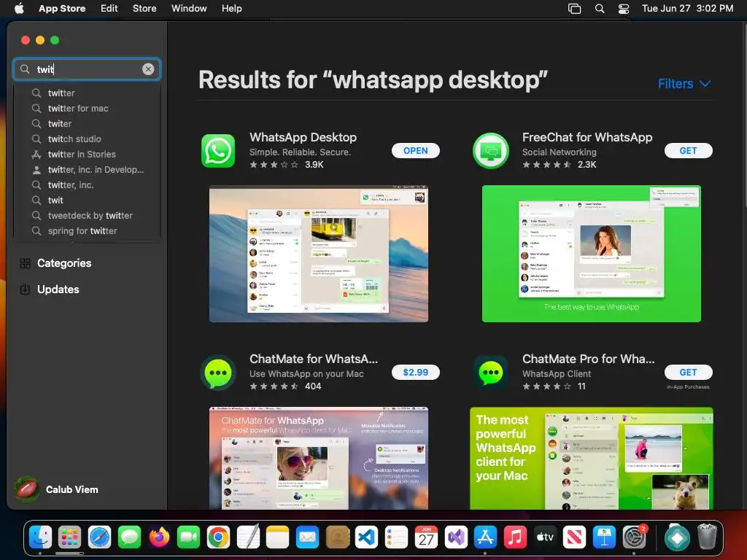The width and height of the screenshot is (747, 560).
Task: Open "twitter in Stories" suggestion
Action: click(x=87, y=155)
